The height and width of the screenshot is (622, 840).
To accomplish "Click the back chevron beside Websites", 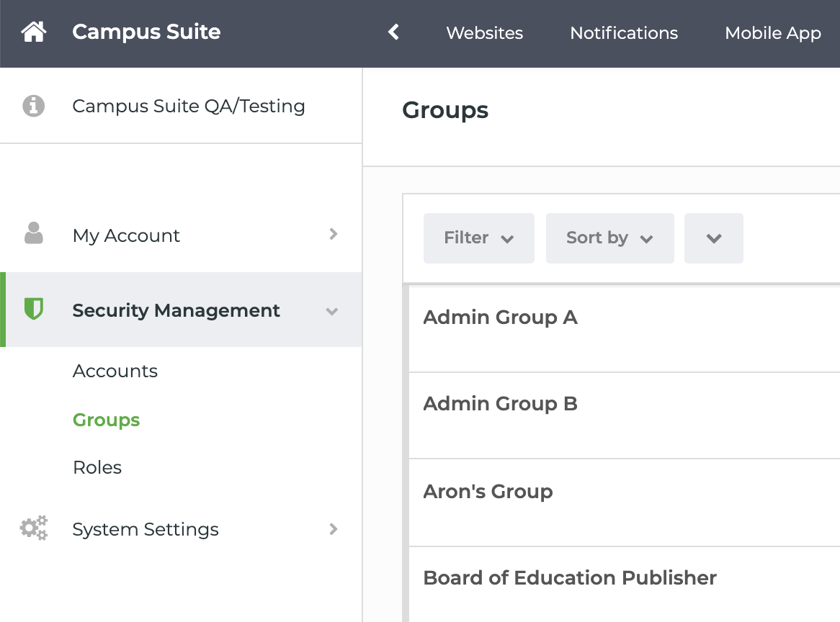I will (x=393, y=32).
